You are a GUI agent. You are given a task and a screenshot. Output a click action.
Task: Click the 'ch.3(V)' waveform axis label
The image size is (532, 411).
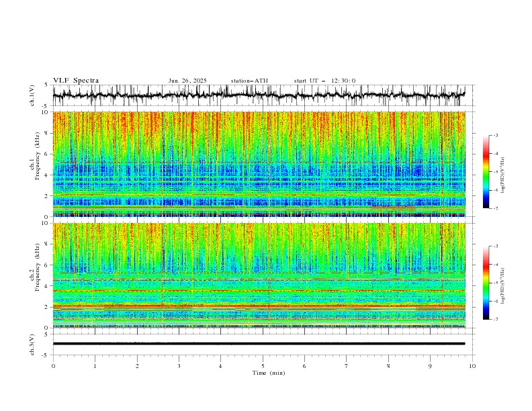click(32, 345)
